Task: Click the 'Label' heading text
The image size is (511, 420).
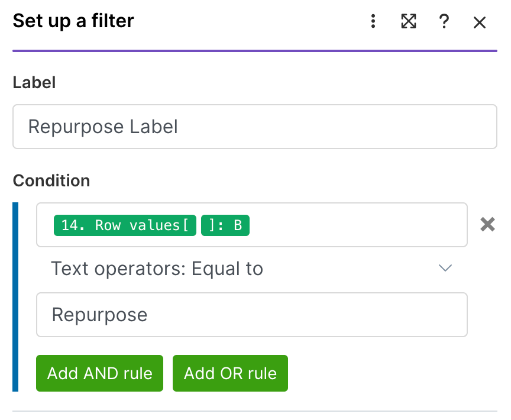Action: coord(34,83)
